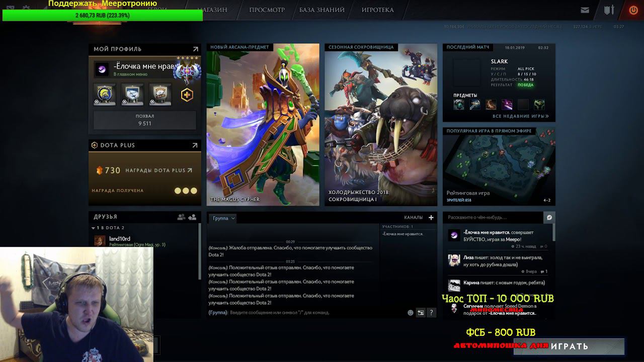Viewport: 644px width, 362px height.
Task: Click the 'ДРУЗЬЯ' friends panel title
Action: [106, 217]
